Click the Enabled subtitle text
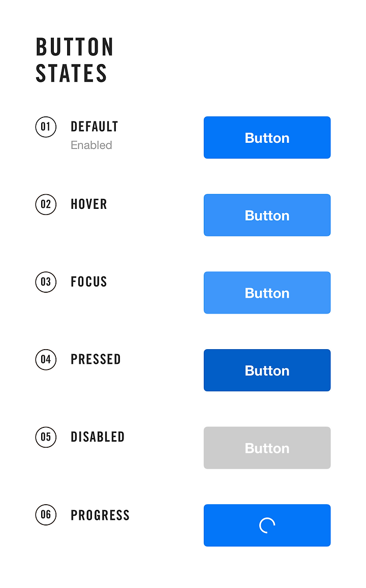Screen dimensions: 366x588 91,145
